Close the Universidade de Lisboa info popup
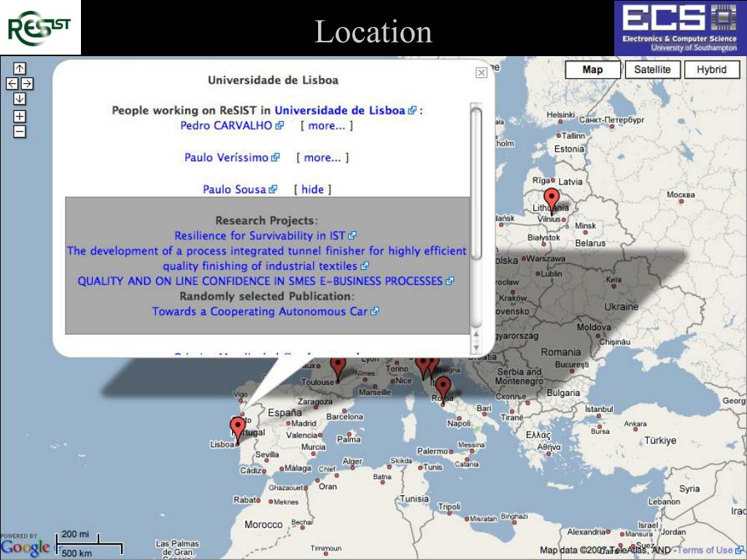The width and height of the screenshot is (747, 560). coord(481,72)
